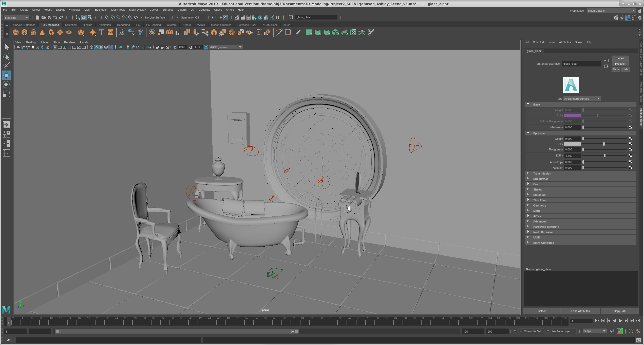The image size is (644, 345).
Task: Click the purple Base Color swatch
Action: pyautogui.click(x=572, y=115)
